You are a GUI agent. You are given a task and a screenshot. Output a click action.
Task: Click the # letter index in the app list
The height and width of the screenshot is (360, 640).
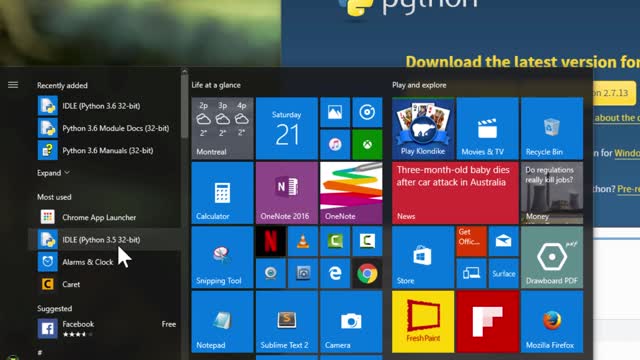pyautogui.click(x=40, y=353)
